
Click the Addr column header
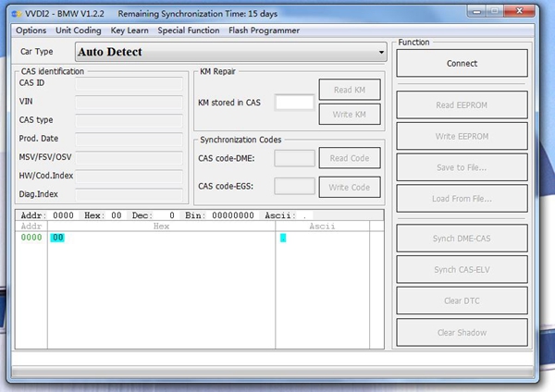click(x=31, y=227)
